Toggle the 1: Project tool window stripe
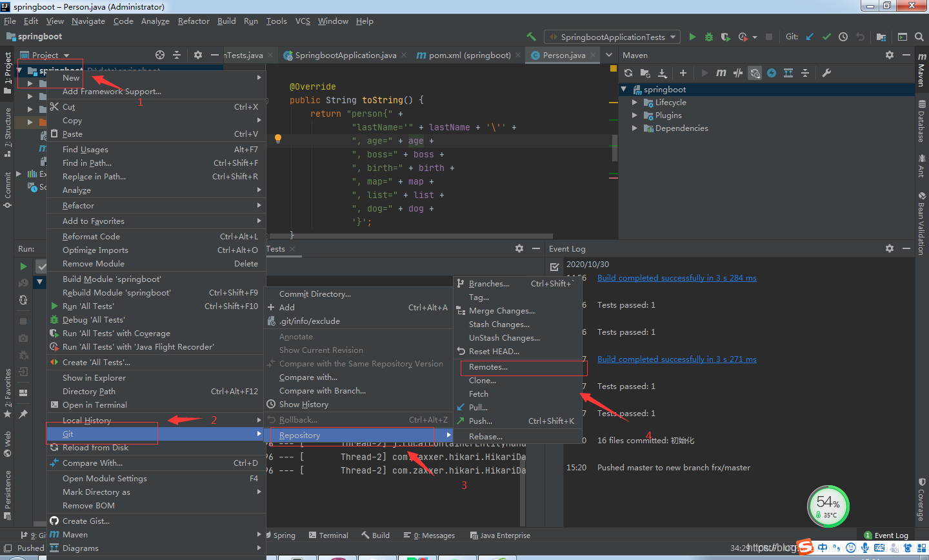 [7, 73]
